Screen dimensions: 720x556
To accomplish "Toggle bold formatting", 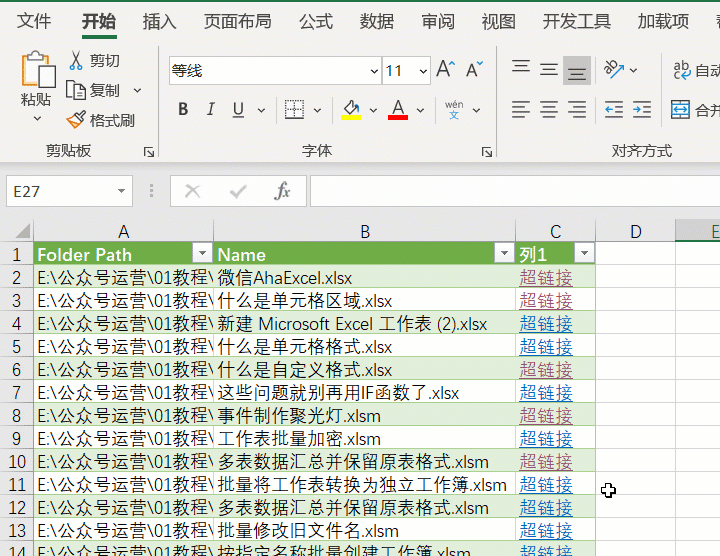I will click(x=183, y=109).
